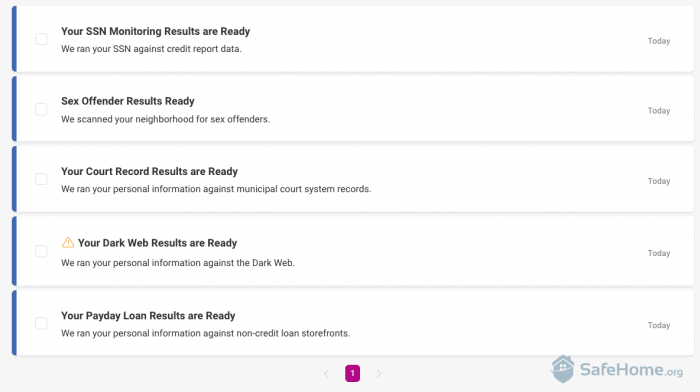The width and height of the screenshot is (700, 392).
Task: Open Your Payday Loan Results are Ready
Action: [x=148, y=316]
